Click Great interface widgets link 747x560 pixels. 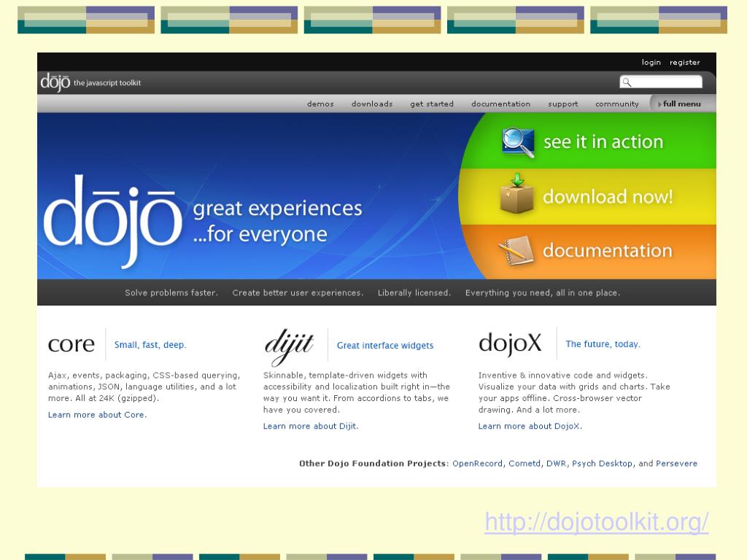[385, 346]
